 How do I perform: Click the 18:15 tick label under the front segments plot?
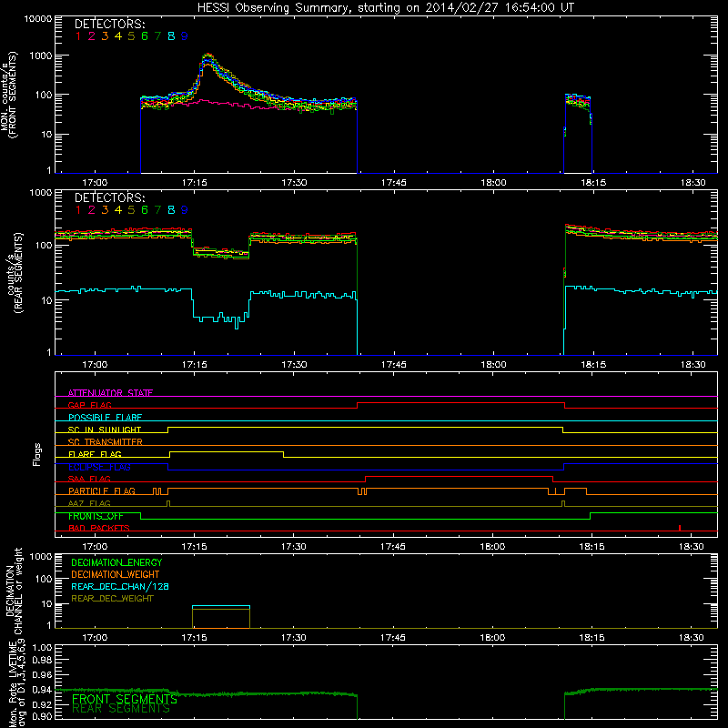point(593,183)
